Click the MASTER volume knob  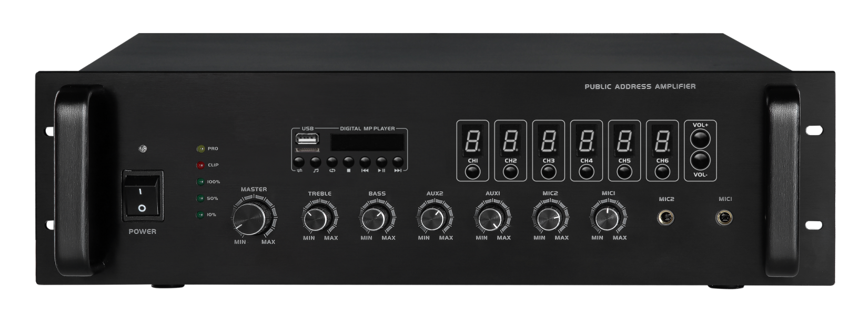(x=249, y=218)
